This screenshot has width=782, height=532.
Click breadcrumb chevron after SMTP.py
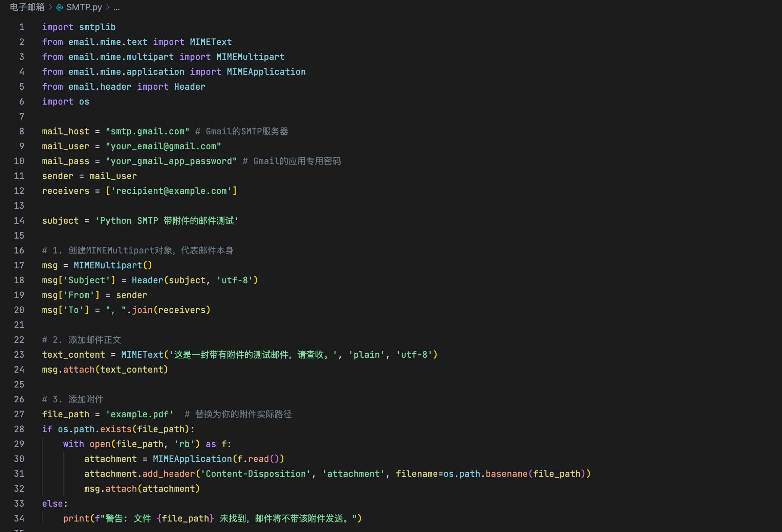tap(108, 7)
